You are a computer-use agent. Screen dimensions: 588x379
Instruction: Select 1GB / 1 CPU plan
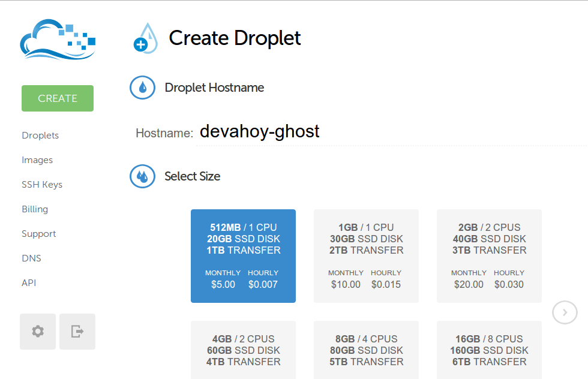pos(367,256)
